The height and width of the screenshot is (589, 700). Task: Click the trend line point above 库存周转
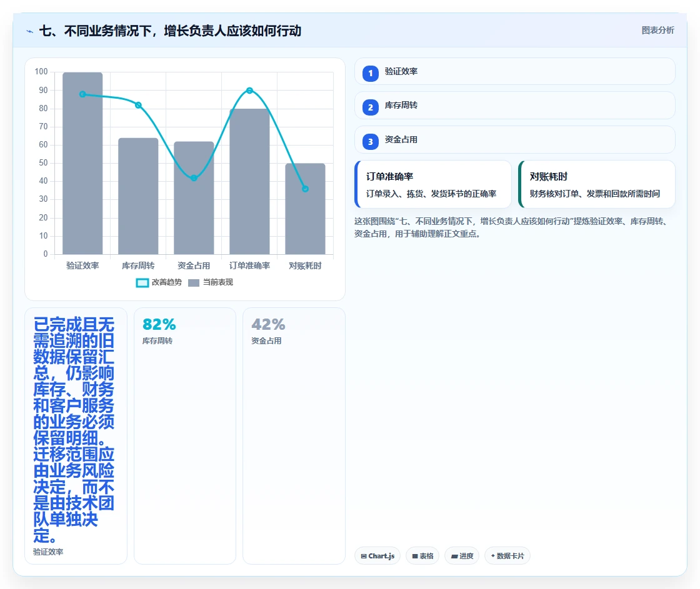[x=138, y=106]
